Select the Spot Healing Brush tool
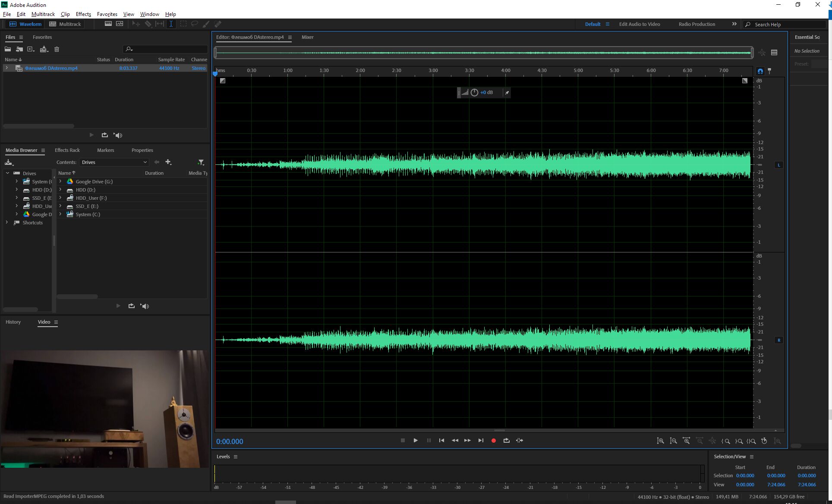Viewport: 832px width, 504px height. tap(218, 24)
